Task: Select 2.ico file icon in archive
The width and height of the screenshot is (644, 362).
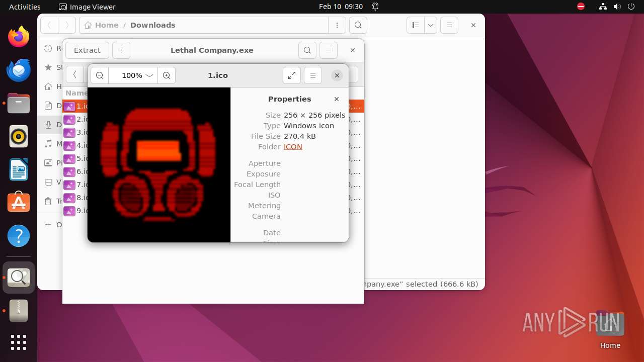Action: 69,120
